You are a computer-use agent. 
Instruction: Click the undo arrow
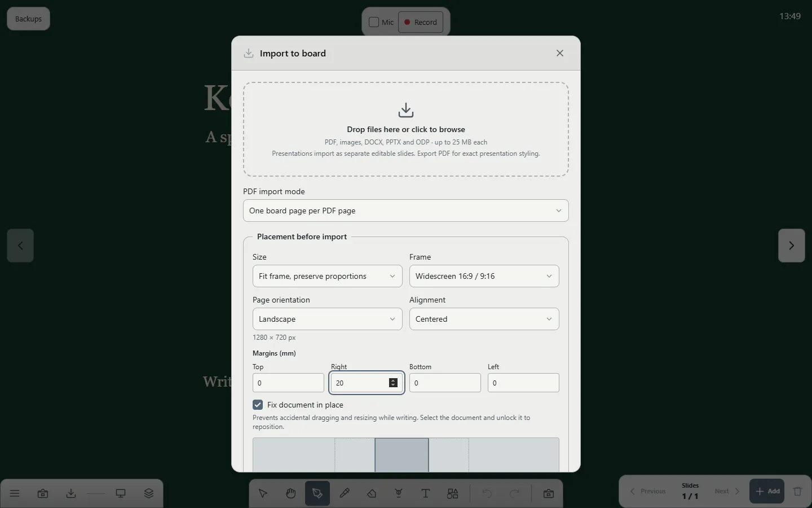pos(487,494)
